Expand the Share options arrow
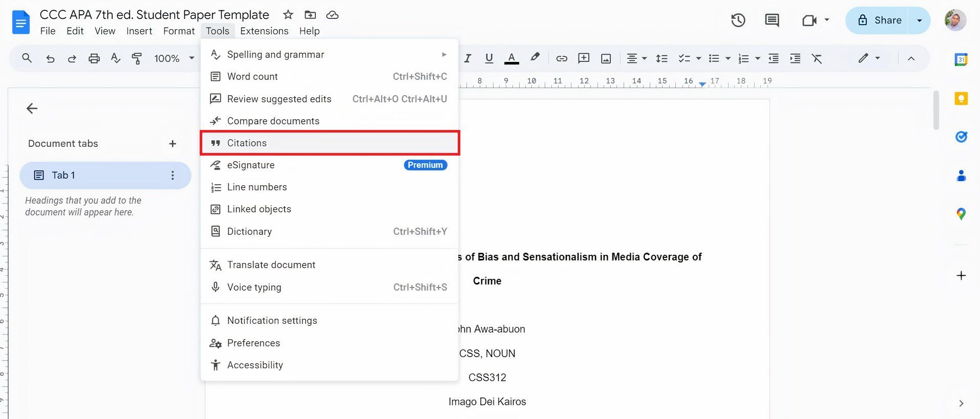The width and height of the screenshot is (980, 419). click(919, 20)
